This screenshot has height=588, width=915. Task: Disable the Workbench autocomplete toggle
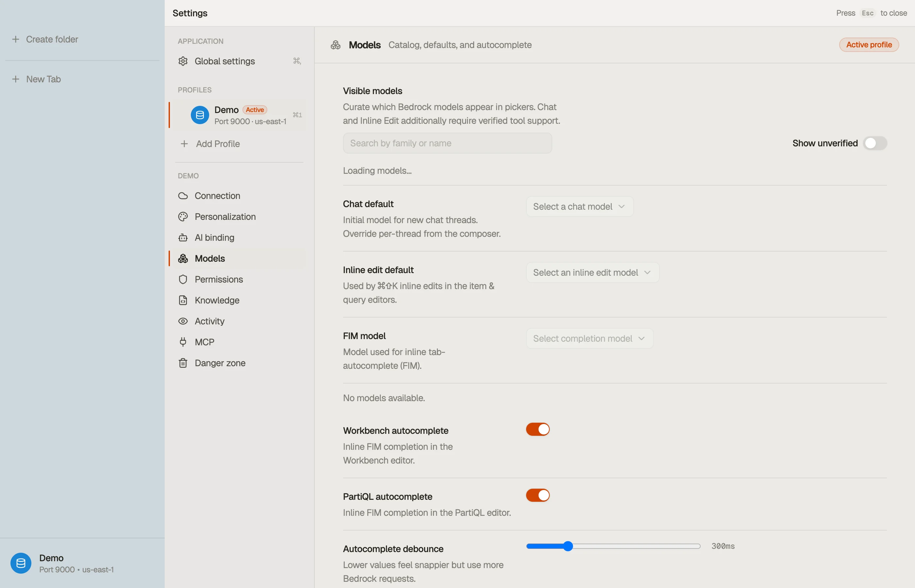[x=538, y=429]
